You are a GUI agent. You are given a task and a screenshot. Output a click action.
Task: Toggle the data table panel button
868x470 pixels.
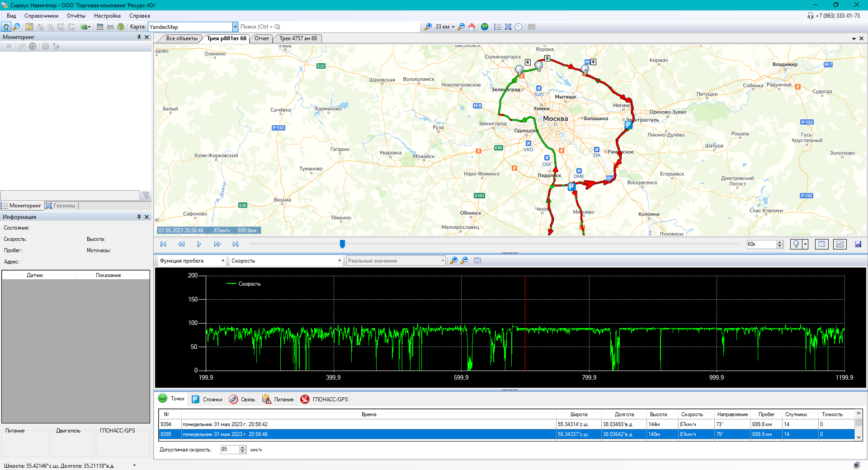821,244
